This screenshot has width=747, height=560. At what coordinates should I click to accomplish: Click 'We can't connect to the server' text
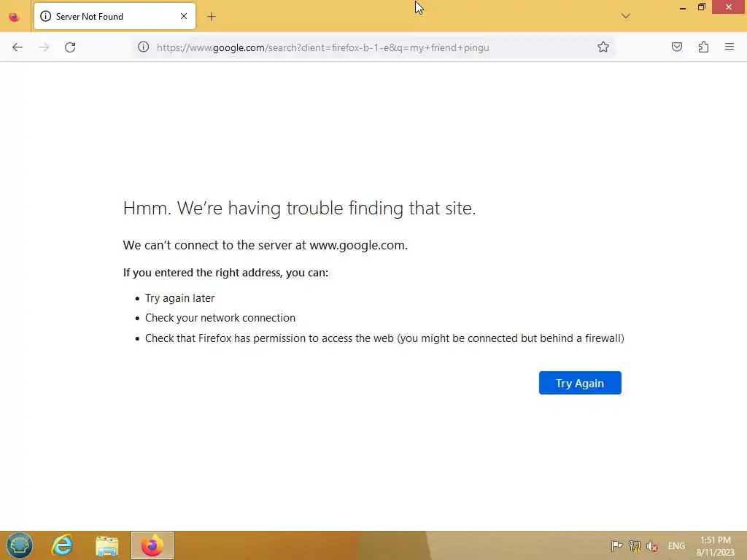pyautogui.click(x=265, y=245)
